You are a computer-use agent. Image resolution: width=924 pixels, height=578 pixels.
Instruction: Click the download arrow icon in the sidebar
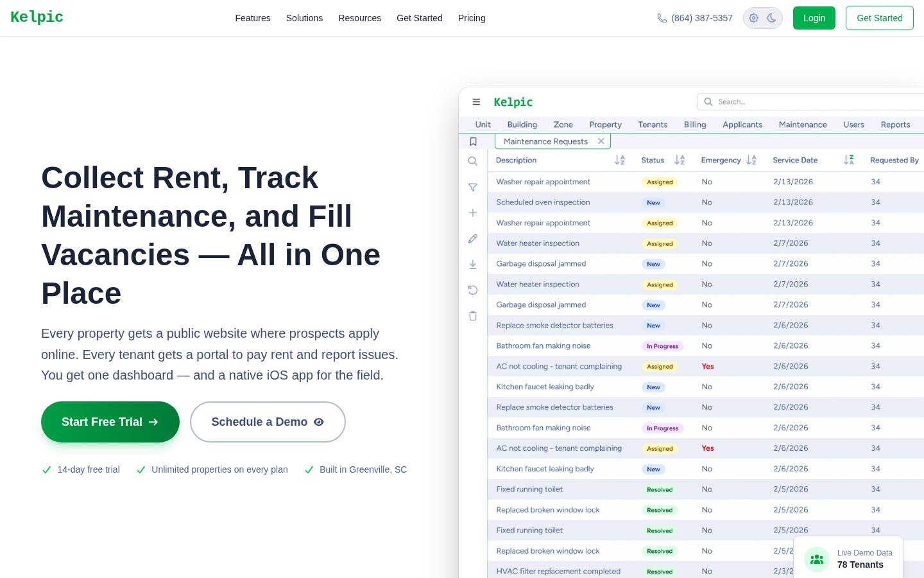(473, 264)
